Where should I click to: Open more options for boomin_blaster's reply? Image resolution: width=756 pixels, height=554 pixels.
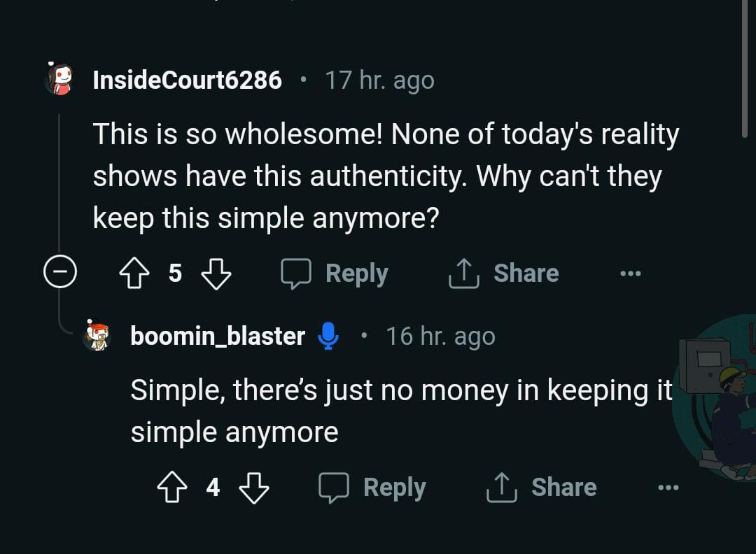coord(668,488)
